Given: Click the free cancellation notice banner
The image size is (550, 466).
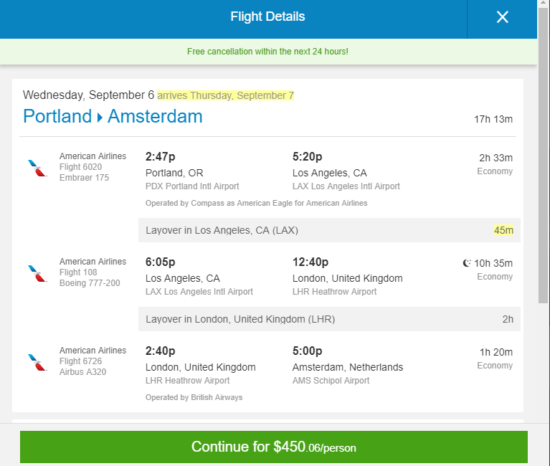Looking at the screenshot, I should point(268,52).
